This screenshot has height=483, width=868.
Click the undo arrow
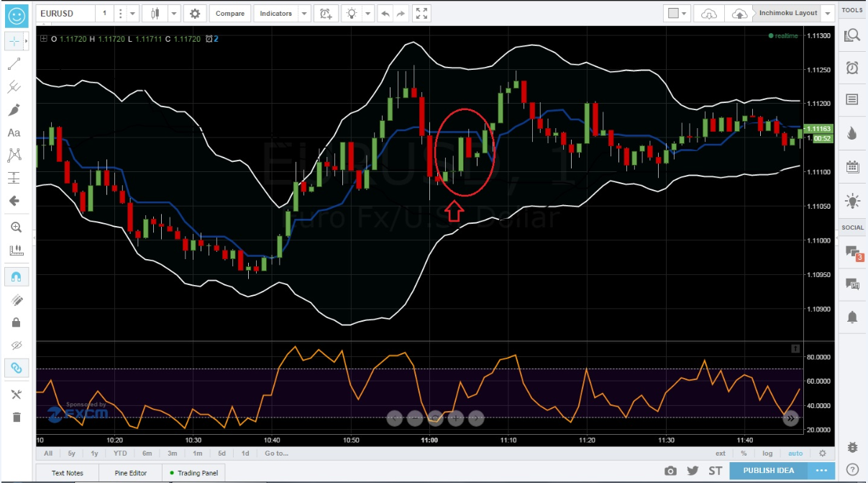386,14
